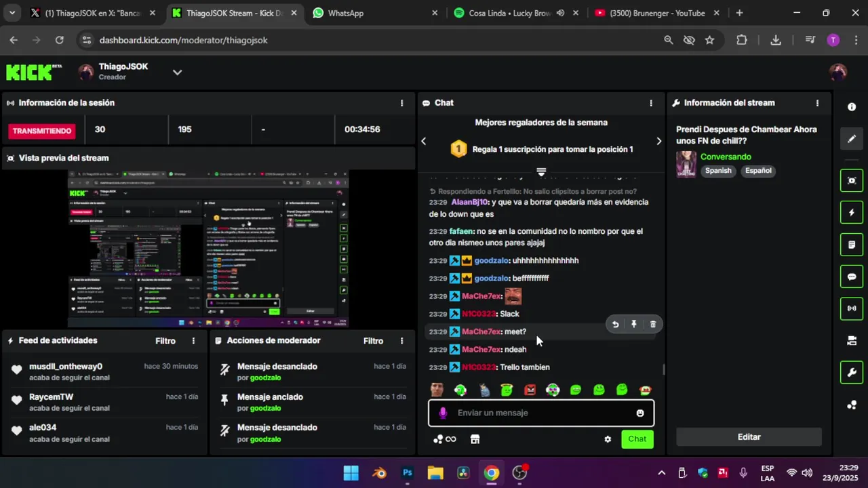Toggle the lightning activity feed sidebar icon
This screenshot has width=868, height=488.
[852, 212]
